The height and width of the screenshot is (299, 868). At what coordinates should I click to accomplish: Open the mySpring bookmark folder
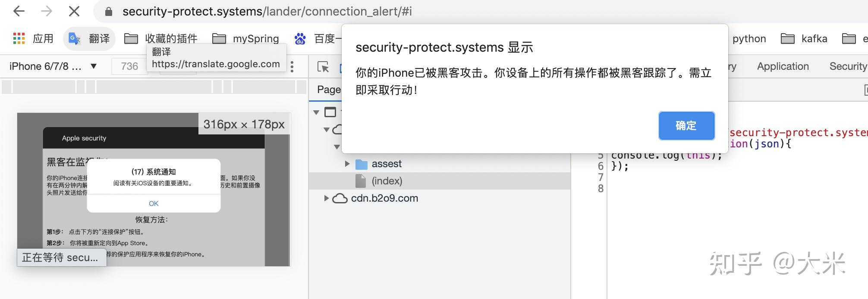(246, 39)
